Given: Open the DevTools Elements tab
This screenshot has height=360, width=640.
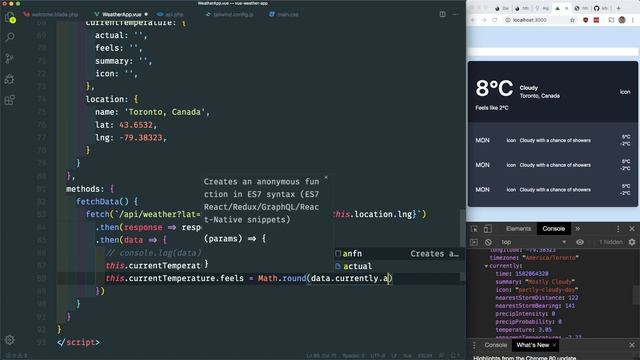Looking at the screenshot, I should [519, 229].
